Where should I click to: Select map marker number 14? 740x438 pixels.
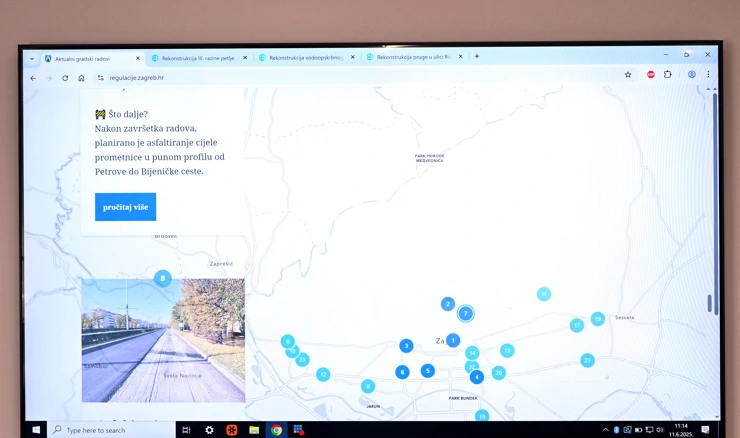(472, 353)
